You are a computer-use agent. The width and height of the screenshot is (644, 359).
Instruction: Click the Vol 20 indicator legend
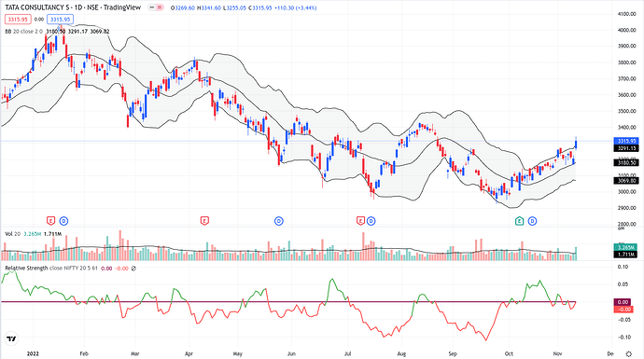(13, 234)
